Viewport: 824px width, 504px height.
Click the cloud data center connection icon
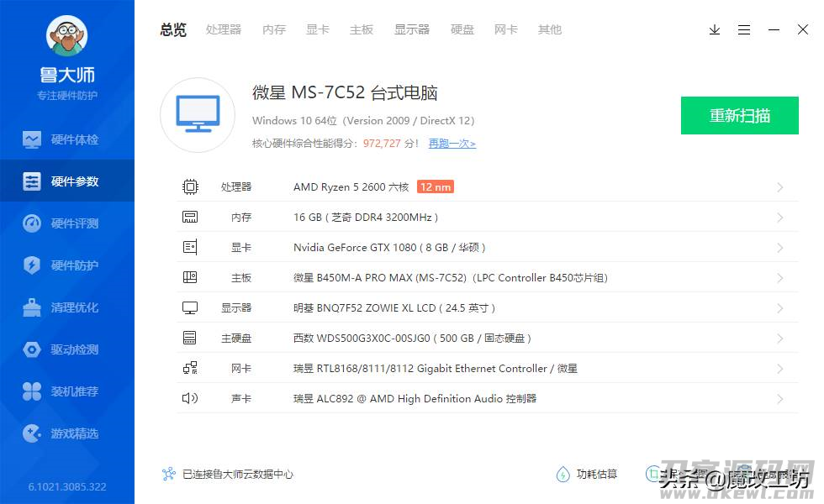coord(169,474)
